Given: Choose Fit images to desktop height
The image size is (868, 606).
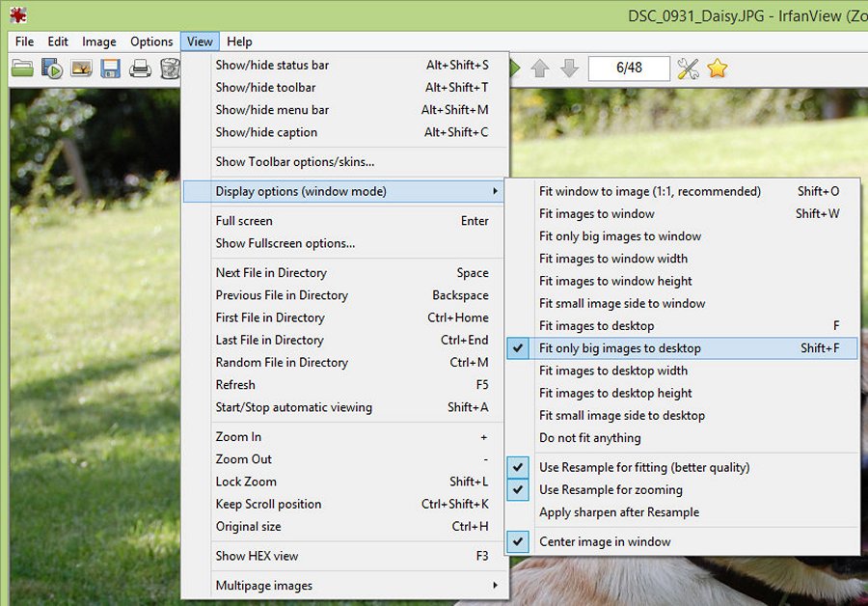Looking at the screenshot, I should point(682,394).
